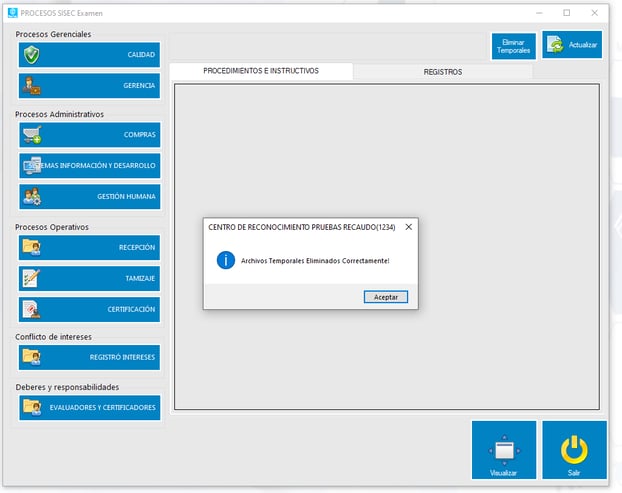Switch to the REGISTROS tab
Viewport: 622px width, 493px height.
pyautogui.click(x=442, y=72)
